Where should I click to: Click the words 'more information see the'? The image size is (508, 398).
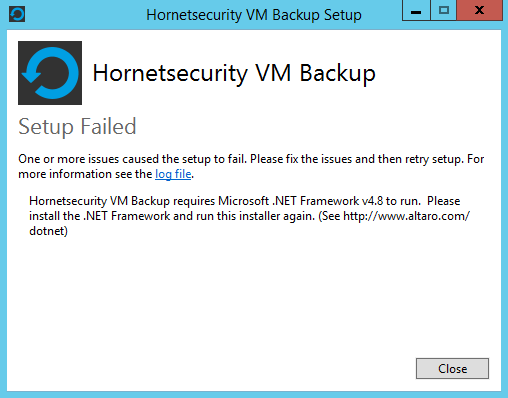click(x=85, y=174)
